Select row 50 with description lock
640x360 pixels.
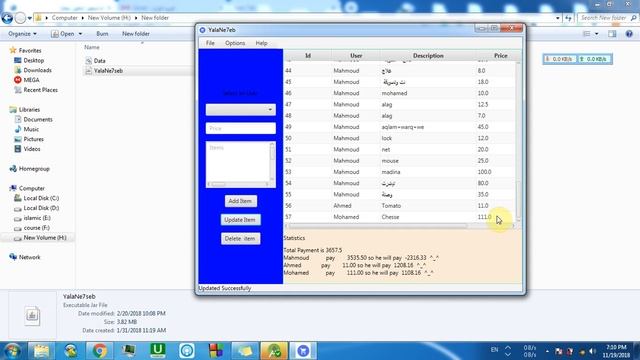[400, 138]
